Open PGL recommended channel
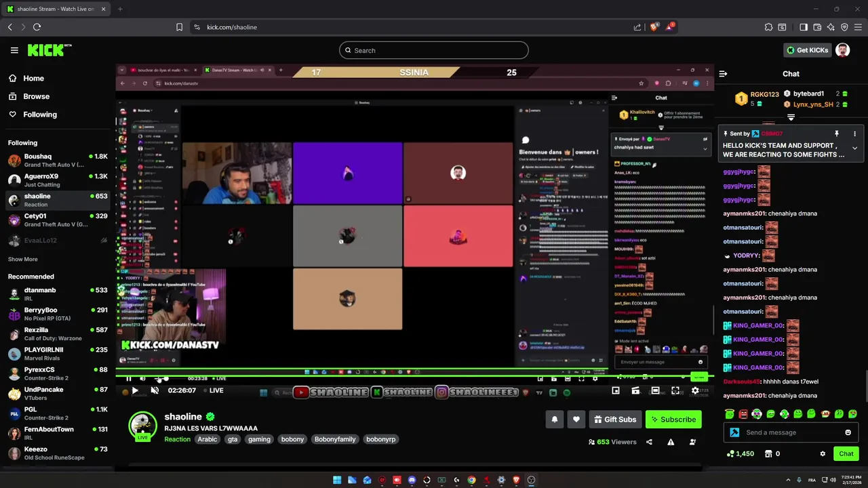 tap(58, 413)
